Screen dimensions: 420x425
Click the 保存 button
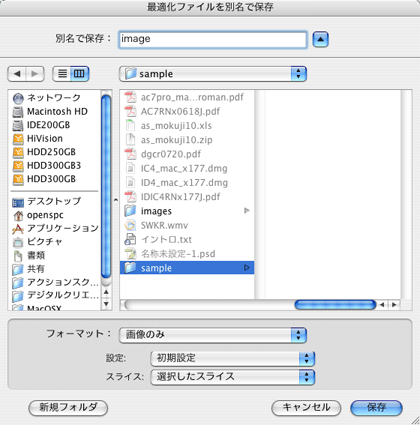[376, 407]
